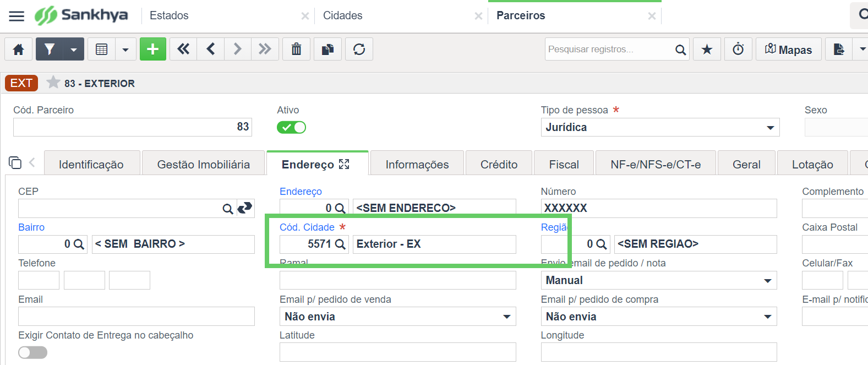The width and height of the screenshot is (868, 365).
Task: Refresh the record data
Action: (x=359, y=50)
